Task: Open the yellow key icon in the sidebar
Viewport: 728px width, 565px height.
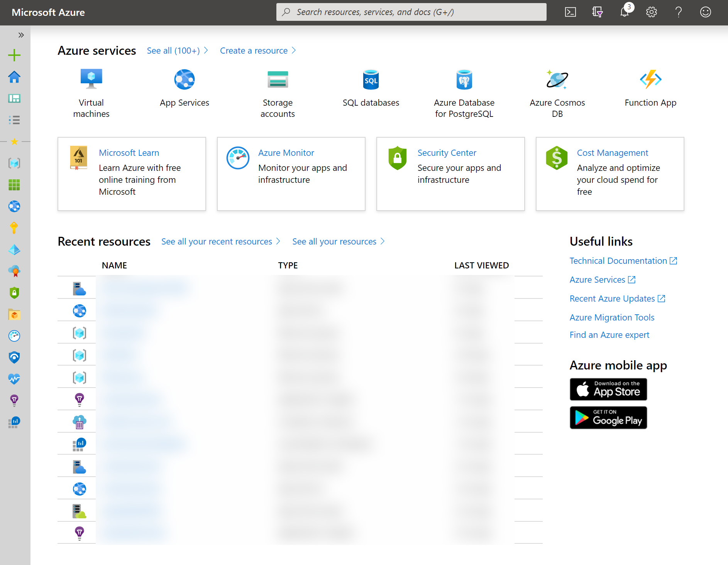Action: point(14,228)
